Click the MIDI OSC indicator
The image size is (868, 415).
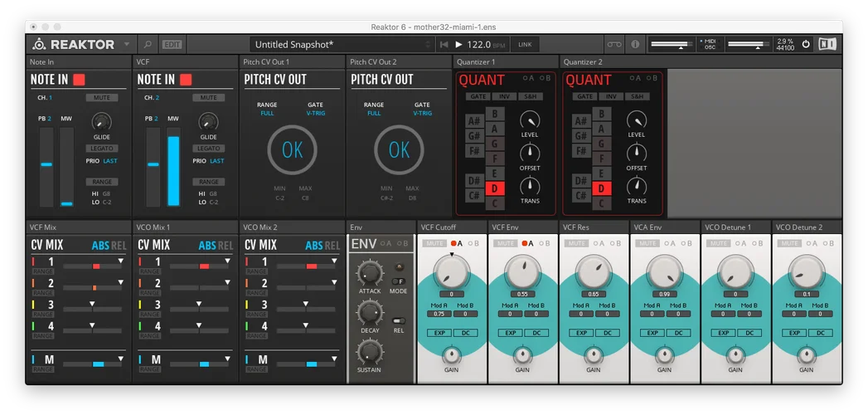(x=709, y=44)
